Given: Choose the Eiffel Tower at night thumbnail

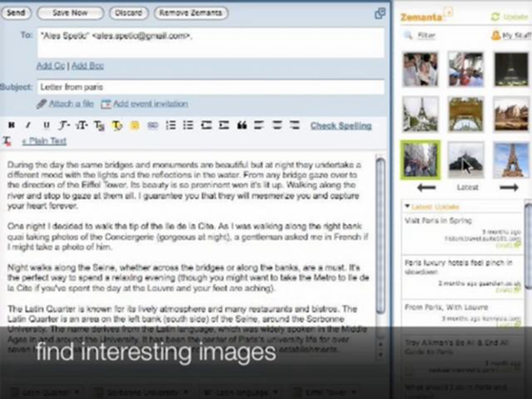Looking at the screenshot, I should click(511, 70).
